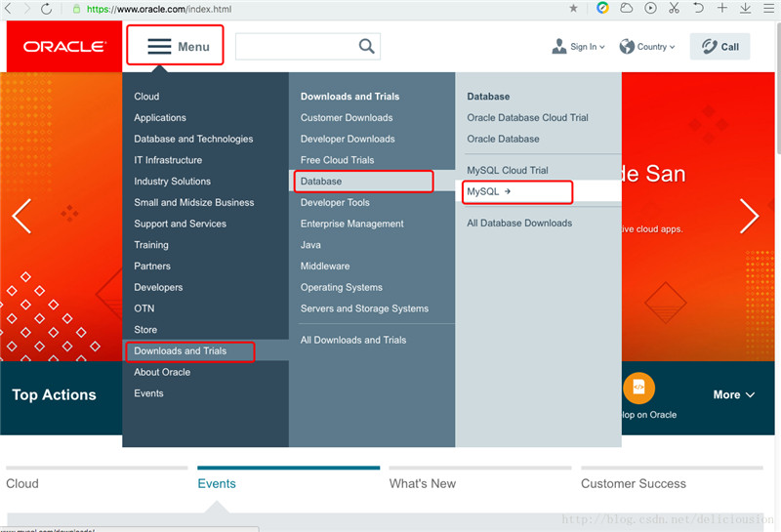Bookmark the page with the star icon
Viewport: 781px width, 532px height.
(x=573, y=8)
